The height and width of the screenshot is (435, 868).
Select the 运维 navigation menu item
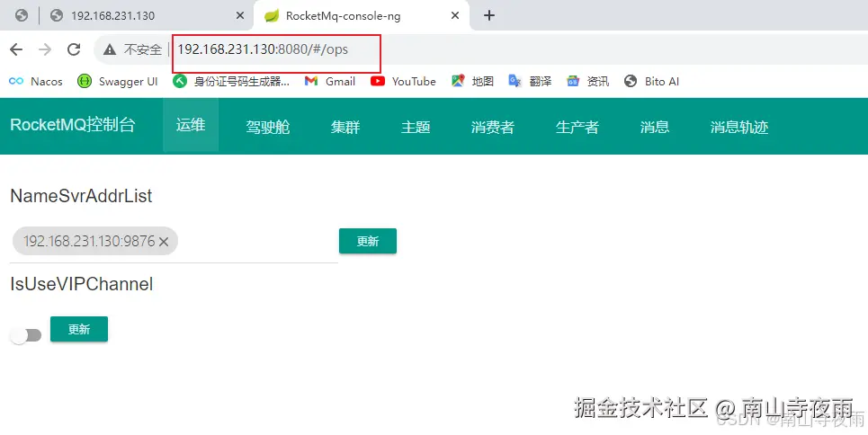point(191,126)
